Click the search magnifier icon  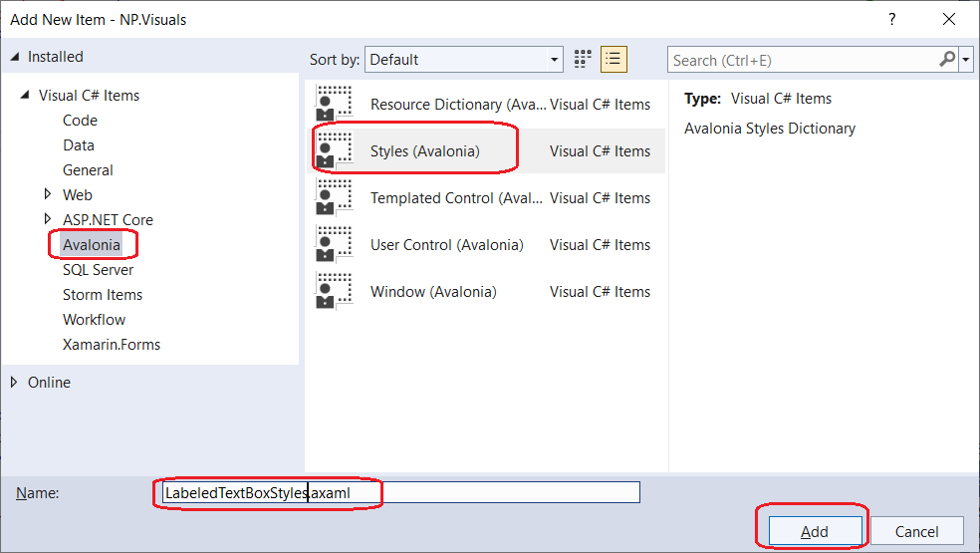click(x=947, y=60)
